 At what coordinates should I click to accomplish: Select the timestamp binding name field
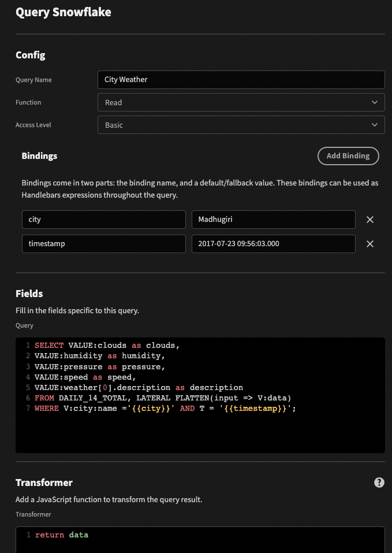click(103, 244)
